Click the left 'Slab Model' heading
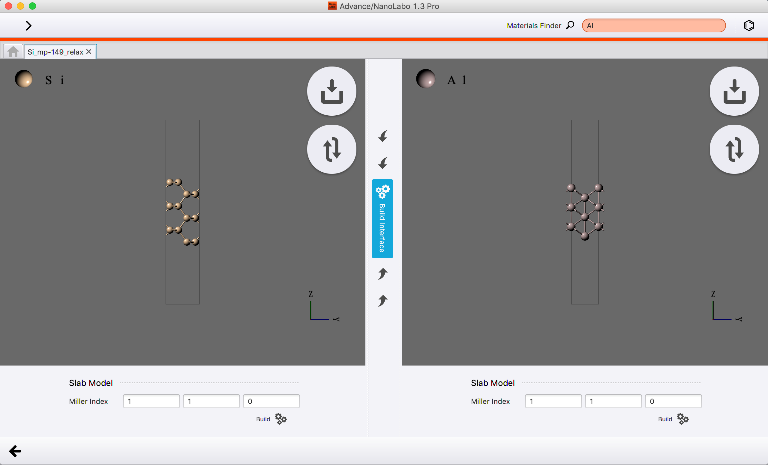This screenshot has height=465, width=768. (x=91, y=383)
